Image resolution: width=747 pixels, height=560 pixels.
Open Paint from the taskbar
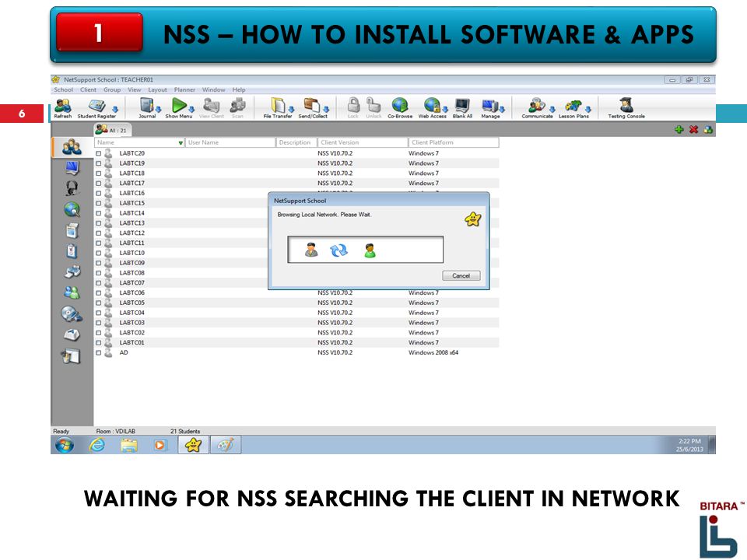pos(226,445)
